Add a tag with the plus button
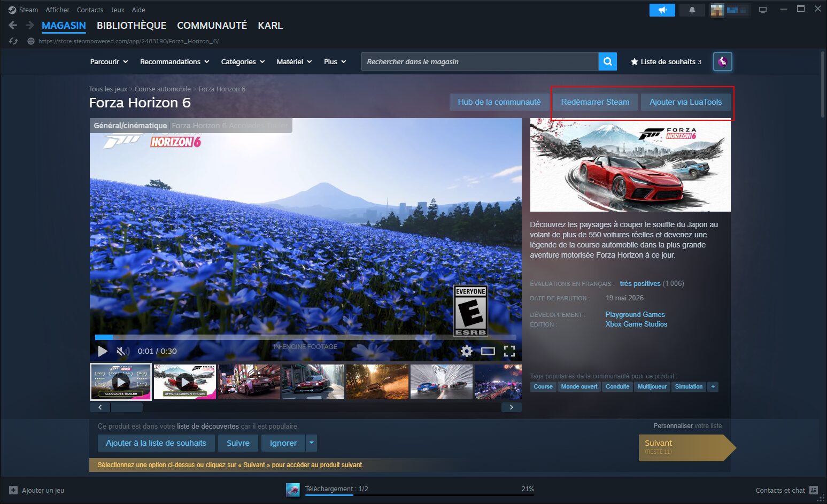Image resolution: width=827 pixels, height=504 pixels. click(x=713, y=386)
